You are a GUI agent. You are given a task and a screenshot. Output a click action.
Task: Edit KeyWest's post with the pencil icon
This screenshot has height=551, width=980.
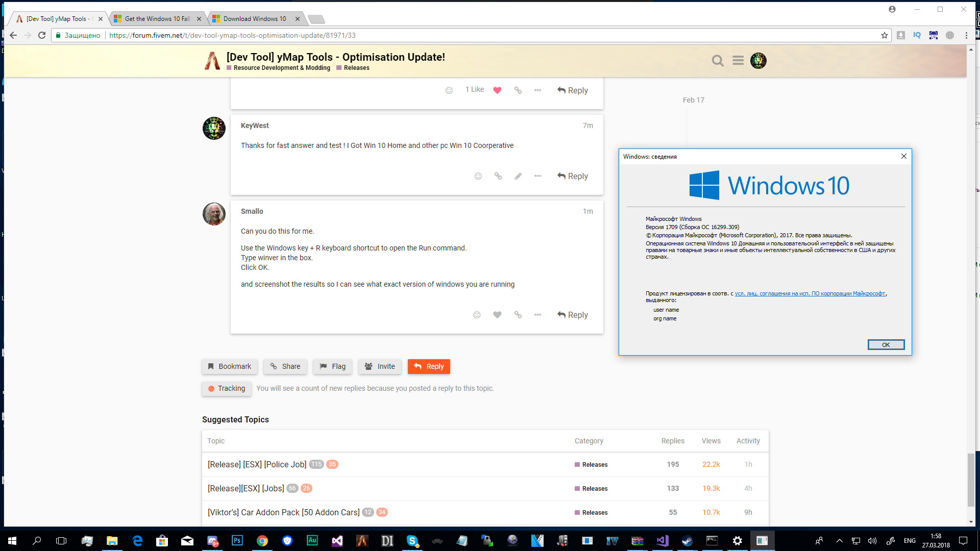pos(518,176)
